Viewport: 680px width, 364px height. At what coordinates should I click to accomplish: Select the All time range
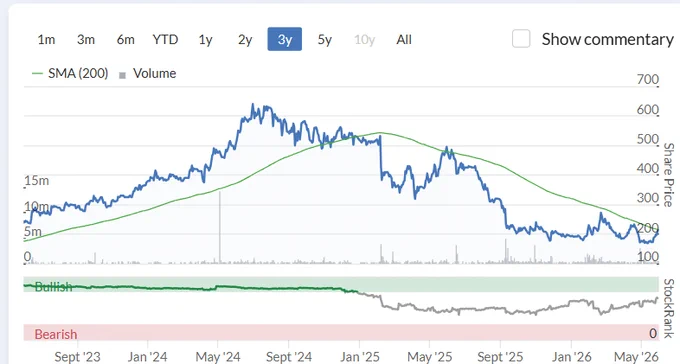404,39
